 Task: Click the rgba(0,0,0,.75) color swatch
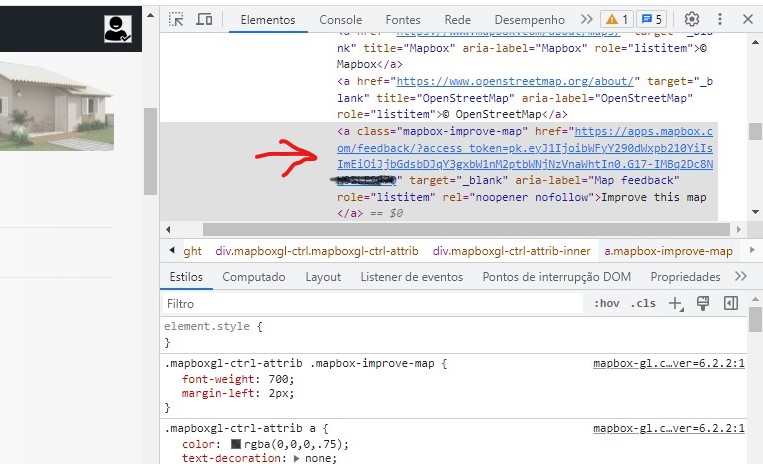tap(236, 444)
